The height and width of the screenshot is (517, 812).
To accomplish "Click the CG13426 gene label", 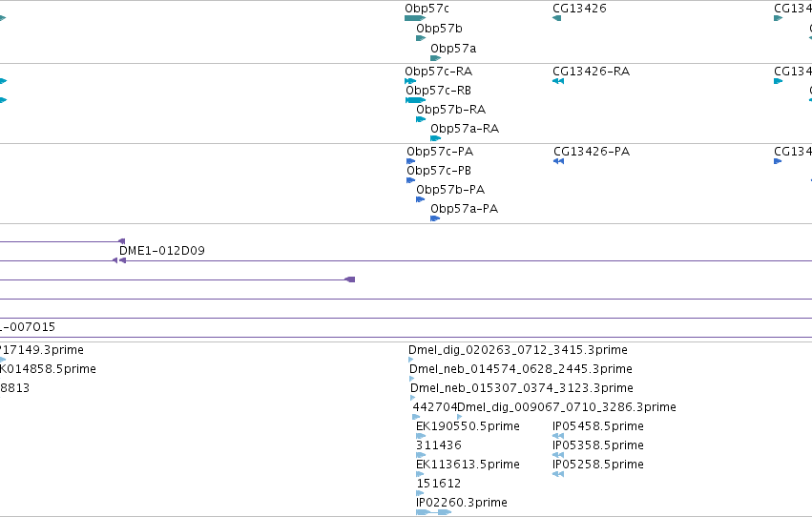I will 579,9.
